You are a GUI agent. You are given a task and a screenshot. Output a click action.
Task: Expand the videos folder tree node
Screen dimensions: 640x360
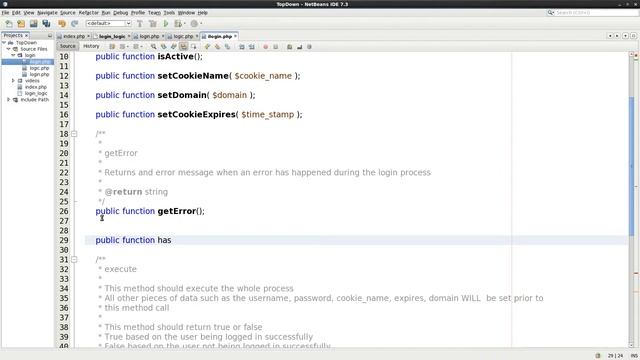tap(13, 81)
